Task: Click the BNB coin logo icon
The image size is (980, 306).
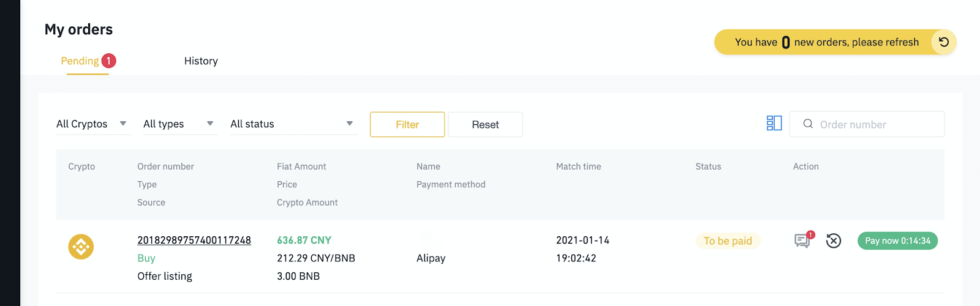Action: 81,247
